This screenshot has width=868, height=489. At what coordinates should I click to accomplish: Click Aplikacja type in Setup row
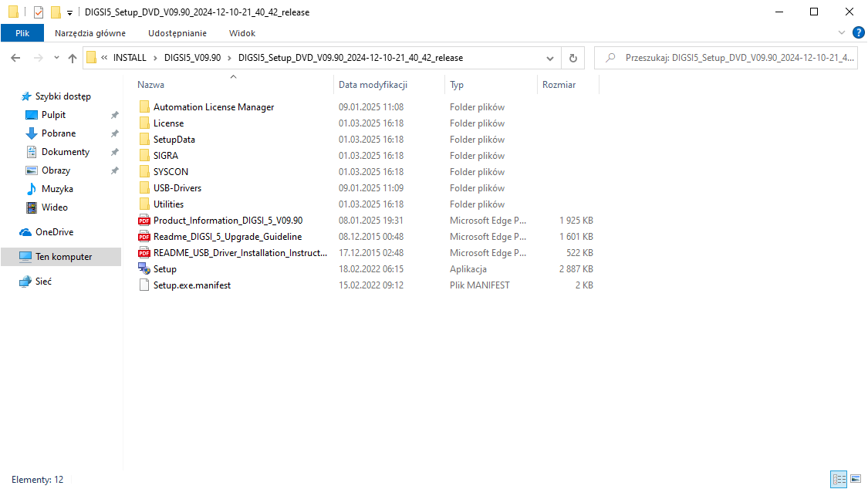tap(468, 269)
